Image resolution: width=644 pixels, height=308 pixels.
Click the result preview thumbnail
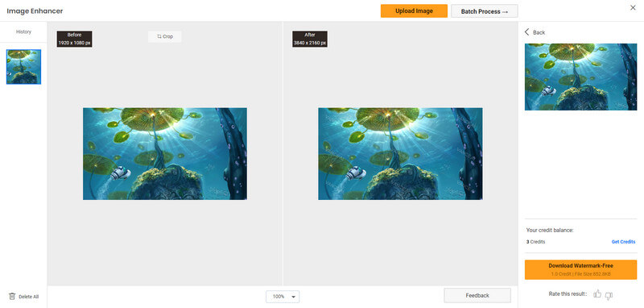click(x=580, y=77)
